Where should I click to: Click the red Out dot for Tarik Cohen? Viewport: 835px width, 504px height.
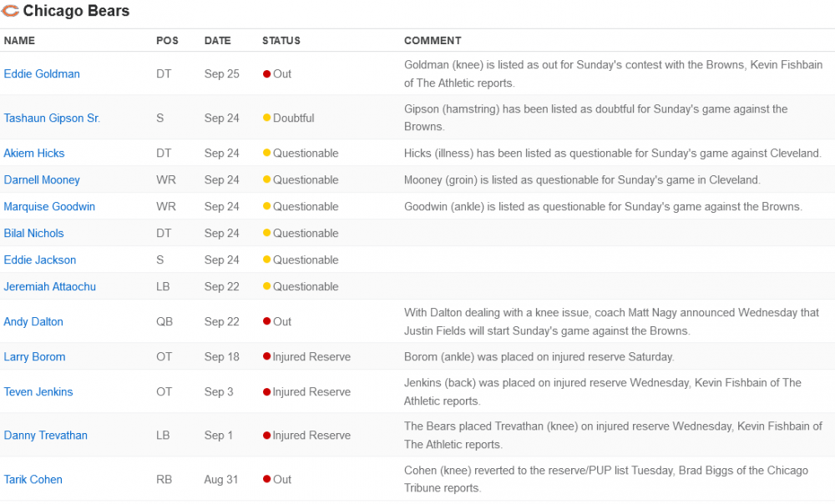pos(267,479)
